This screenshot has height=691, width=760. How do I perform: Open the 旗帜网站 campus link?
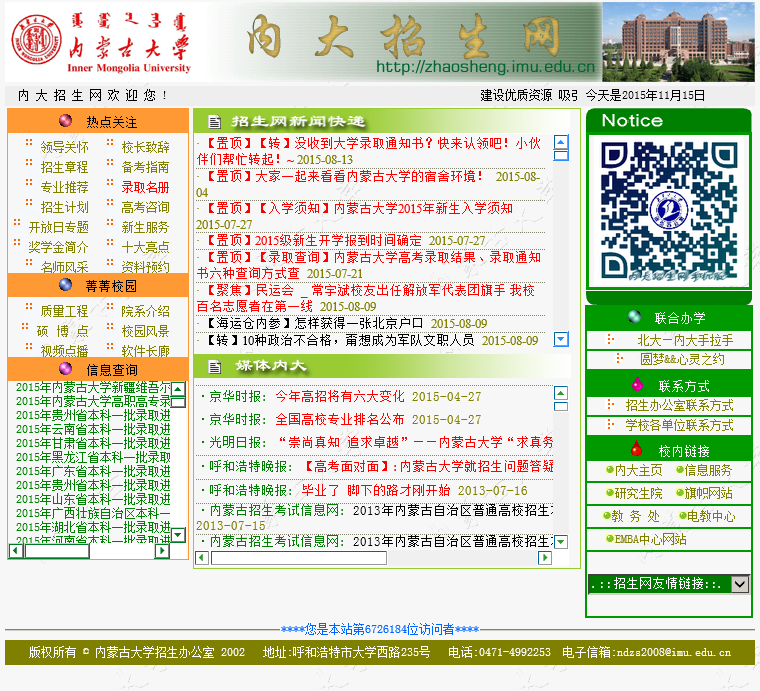click(708, 493)
